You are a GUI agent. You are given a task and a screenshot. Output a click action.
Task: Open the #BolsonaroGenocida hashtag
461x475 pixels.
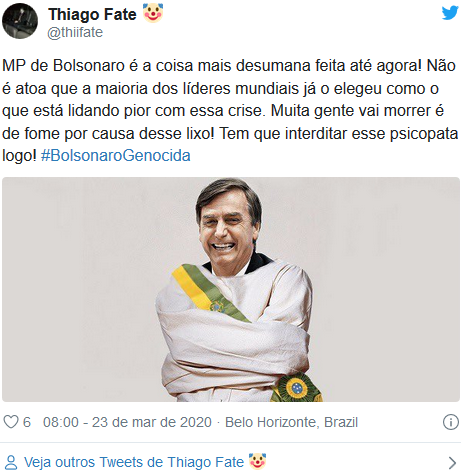click(x=115, y=156)
